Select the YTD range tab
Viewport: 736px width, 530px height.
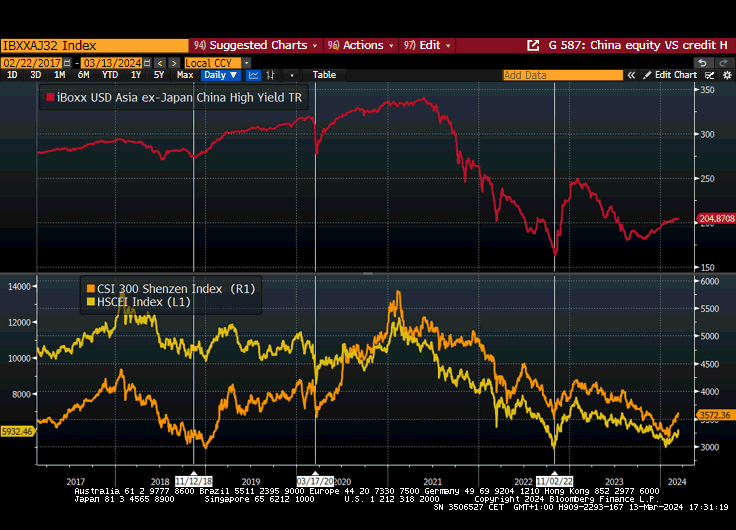110,75
